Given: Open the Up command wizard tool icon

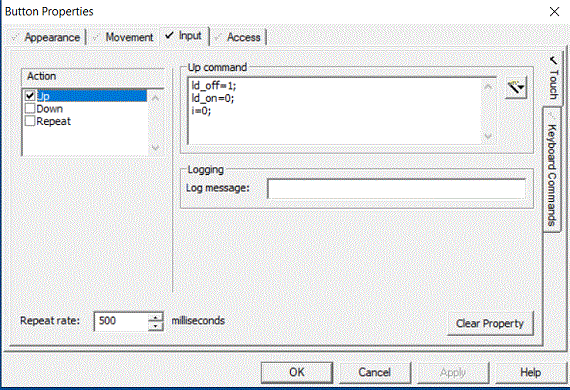Looking at the screenshot, I should [x=516, y=88].
